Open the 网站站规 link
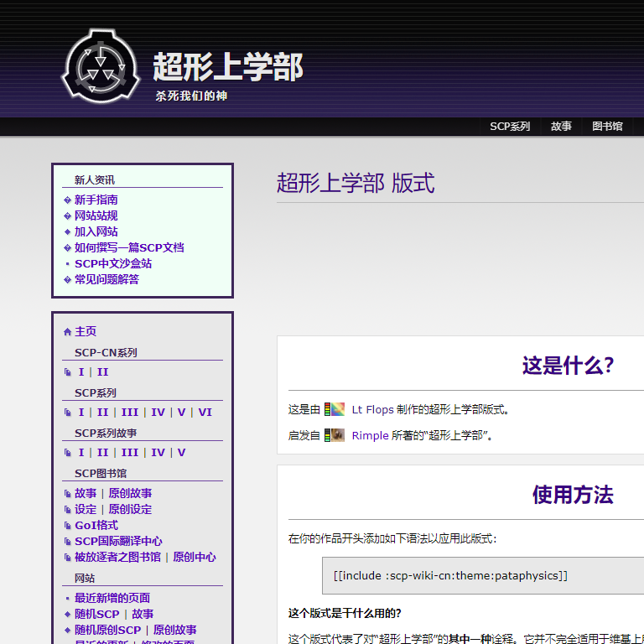The height and width of the screenshot is (644, 644). (x=96, y=216)
